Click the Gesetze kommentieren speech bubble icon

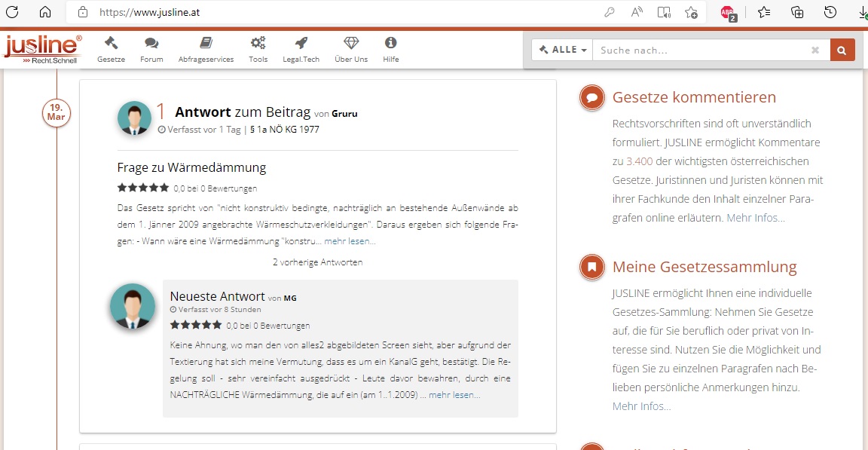point(592,97)
